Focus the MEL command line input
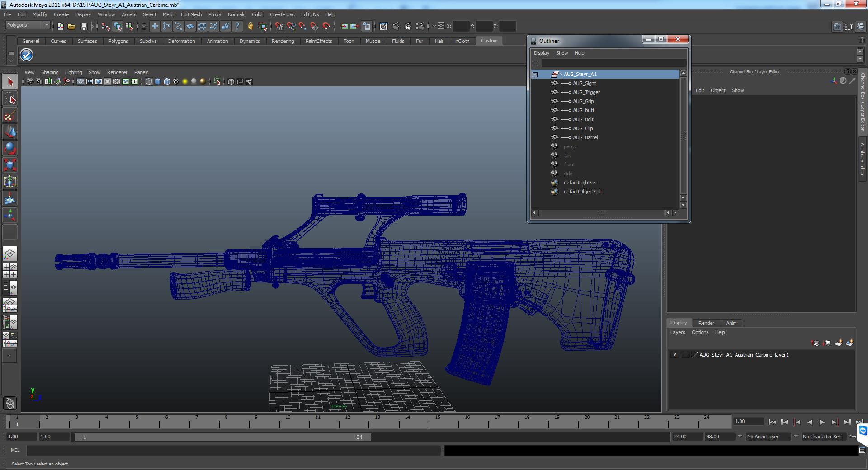The height and width of the screenshot is (470, 868). pyautogui.click(x=233, y=450)
